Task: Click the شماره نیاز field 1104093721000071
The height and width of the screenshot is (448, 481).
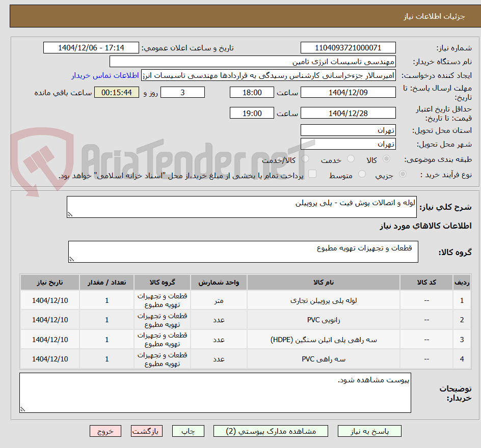Action: click(348, 48)
